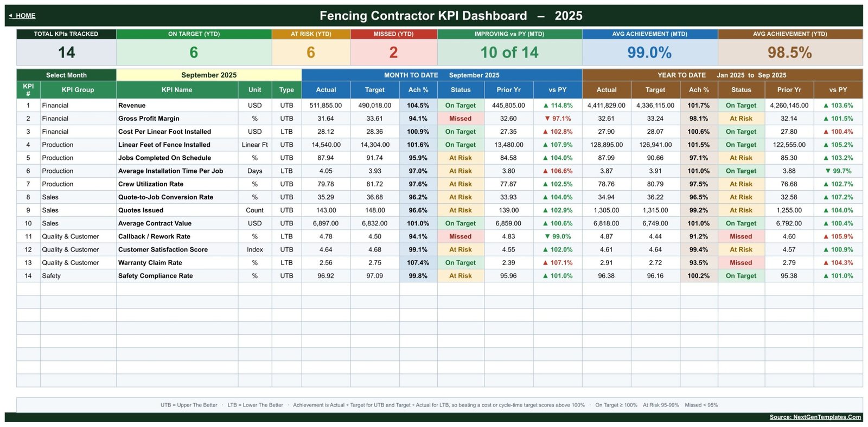868x427 pixels.
Task: Select the KPI Group column header
Action: coord(78,90)
